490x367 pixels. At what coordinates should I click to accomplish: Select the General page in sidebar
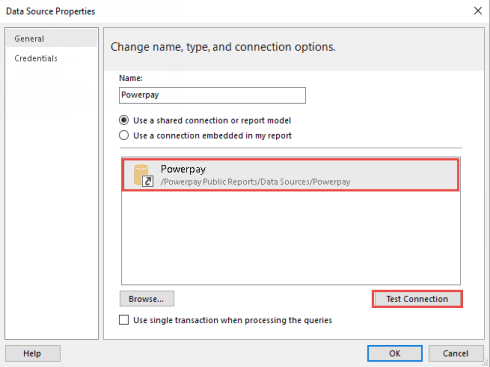point(51,39)
